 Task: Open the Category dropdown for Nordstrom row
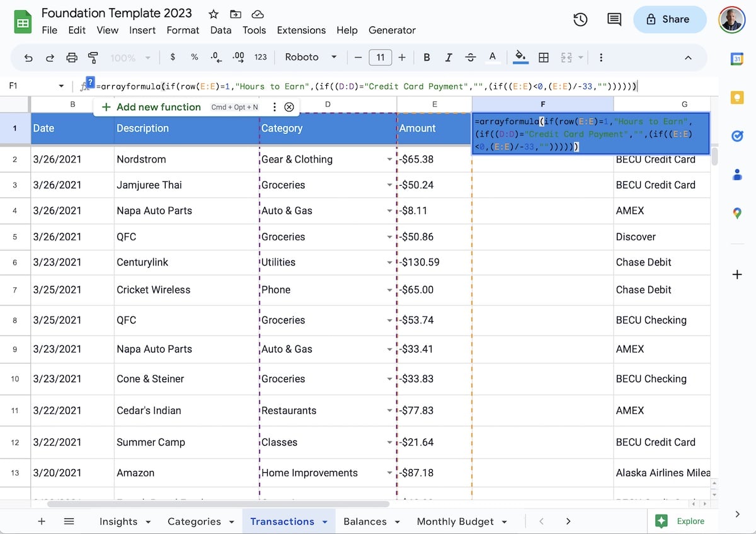(389, 160)
